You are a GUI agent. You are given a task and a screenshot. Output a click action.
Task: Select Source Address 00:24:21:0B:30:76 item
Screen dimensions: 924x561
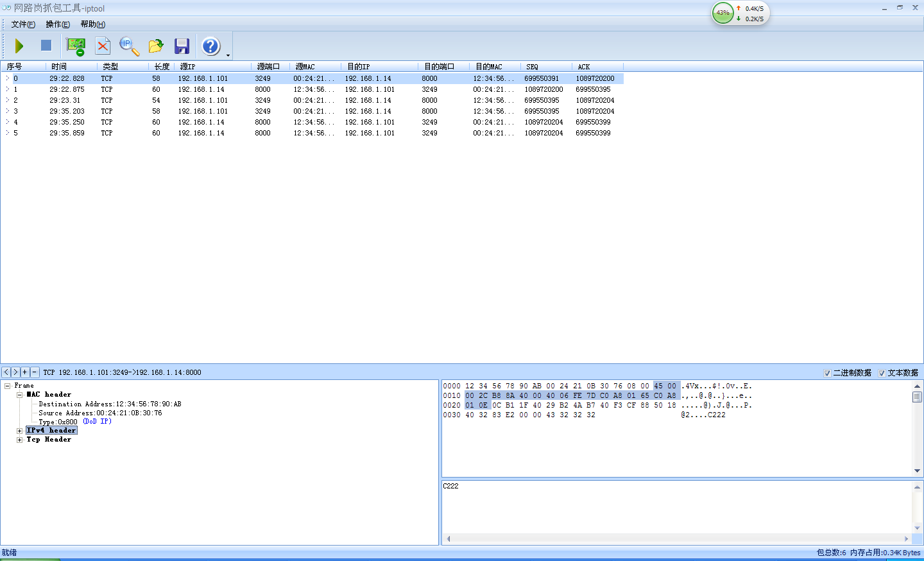100,413
